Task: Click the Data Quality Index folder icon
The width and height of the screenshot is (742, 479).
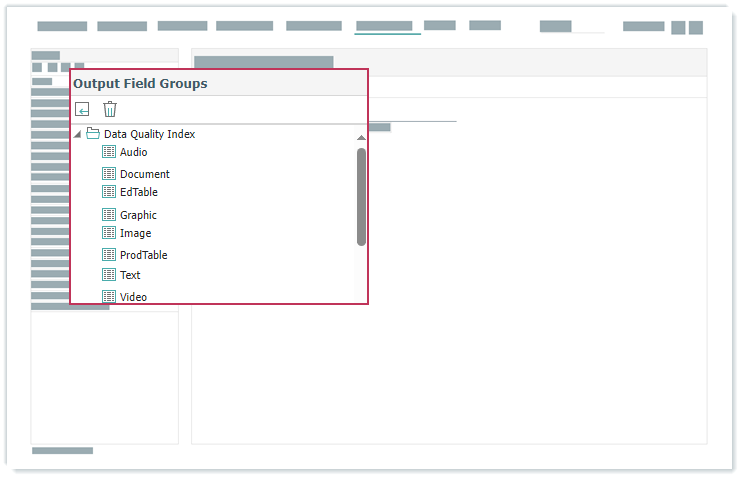Action: point(93,134)
